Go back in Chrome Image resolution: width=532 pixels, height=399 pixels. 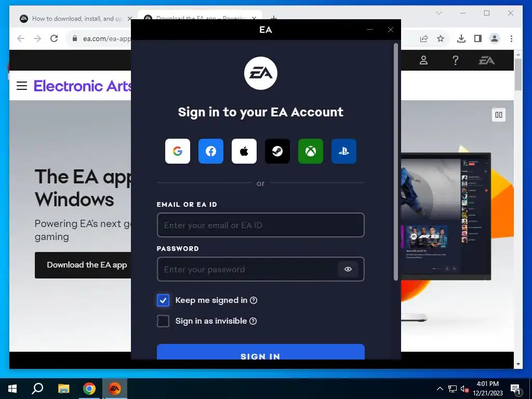(x=21, y=38)
